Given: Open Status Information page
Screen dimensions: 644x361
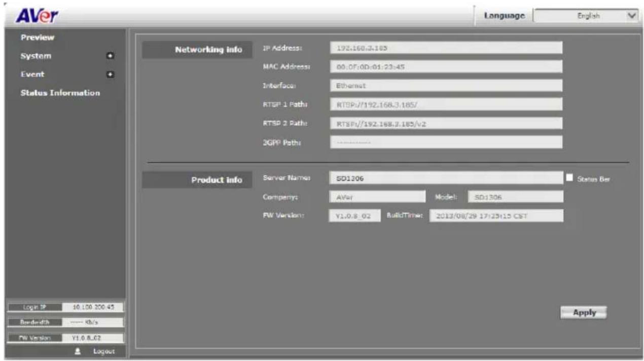Looking at the screenshot, I should [60, 93].
